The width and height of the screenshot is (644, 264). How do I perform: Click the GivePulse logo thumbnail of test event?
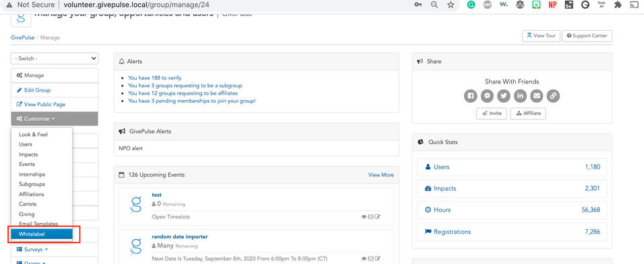[136, 206]
